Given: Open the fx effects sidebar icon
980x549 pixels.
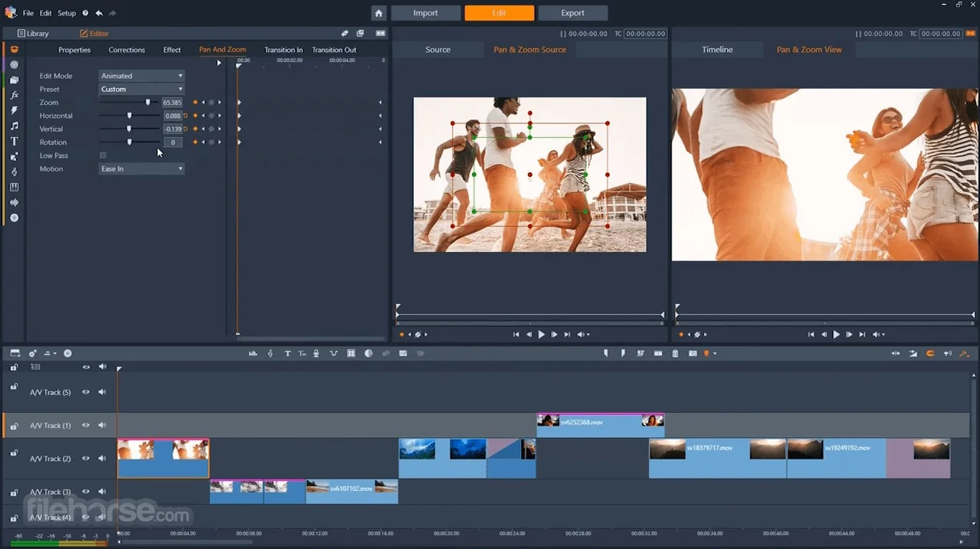Looking at the screenshot, I should (14, 95).
